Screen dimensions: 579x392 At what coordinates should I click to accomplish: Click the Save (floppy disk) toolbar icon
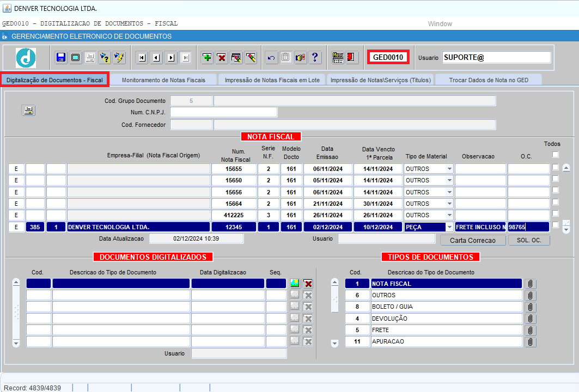(x=61, y=58)
